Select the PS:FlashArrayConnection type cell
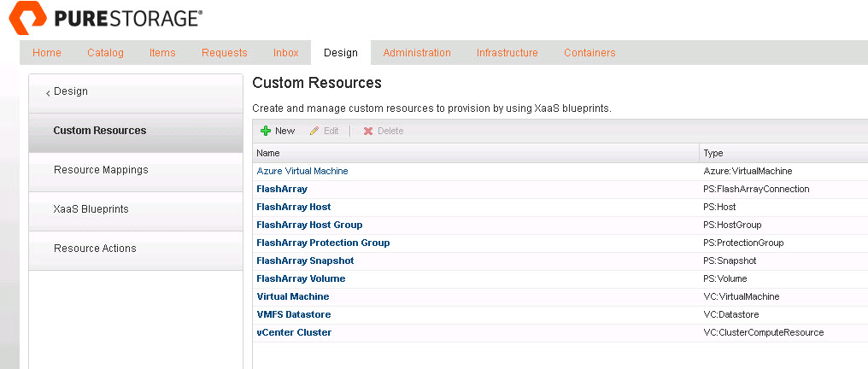This screenshot has height=369, width=868. point(756,190)
